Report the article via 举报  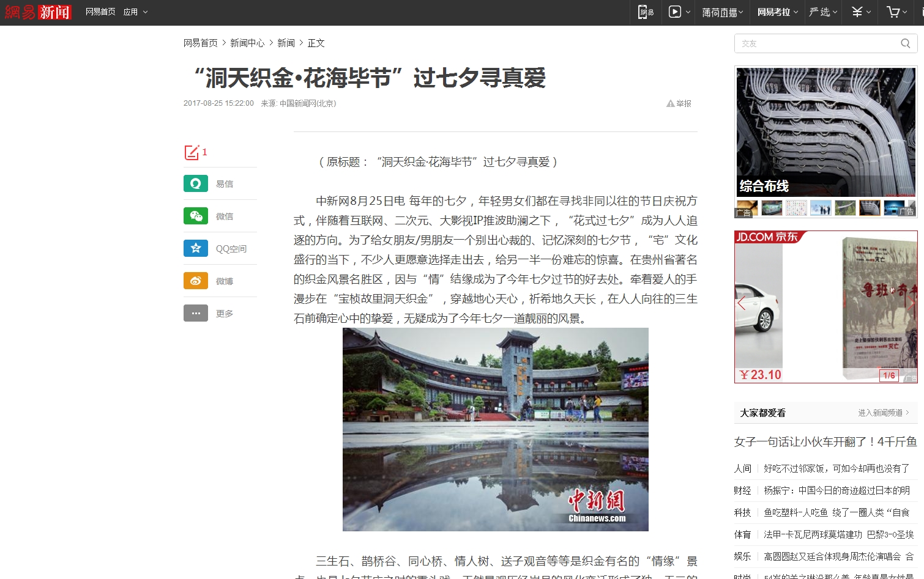[x=679, y=104]
